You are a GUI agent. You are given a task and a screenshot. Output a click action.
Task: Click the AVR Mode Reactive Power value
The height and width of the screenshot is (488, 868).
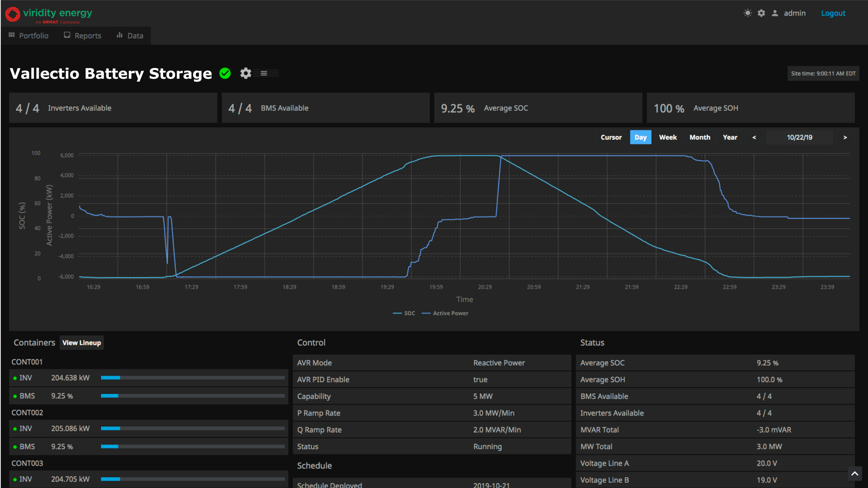click(499, 363)
